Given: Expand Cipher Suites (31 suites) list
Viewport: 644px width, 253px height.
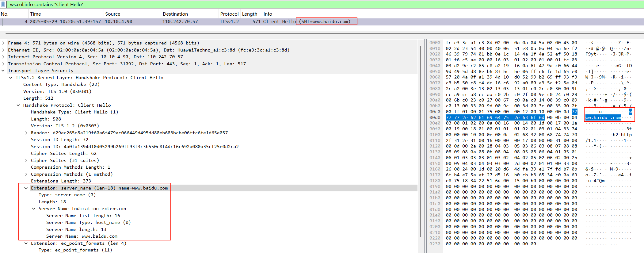Looking at the screenshot, I should [x=26, y=160].
